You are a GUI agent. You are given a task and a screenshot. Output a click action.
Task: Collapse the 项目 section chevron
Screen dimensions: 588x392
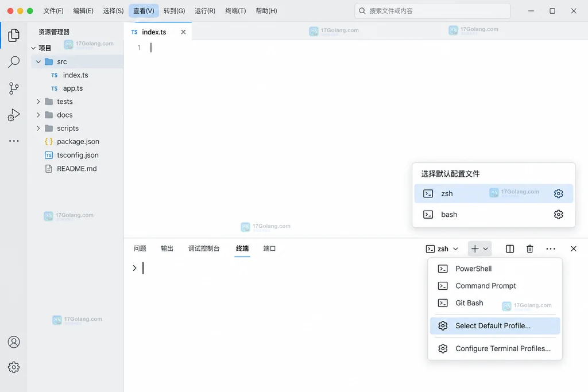pos(33,48)
